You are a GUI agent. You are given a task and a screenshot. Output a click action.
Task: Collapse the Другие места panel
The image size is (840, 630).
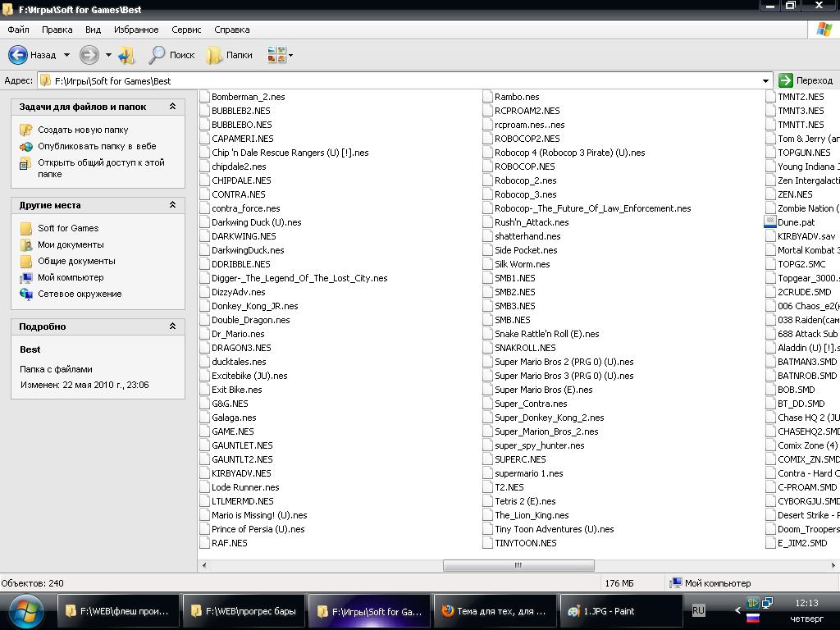(172, 204)
